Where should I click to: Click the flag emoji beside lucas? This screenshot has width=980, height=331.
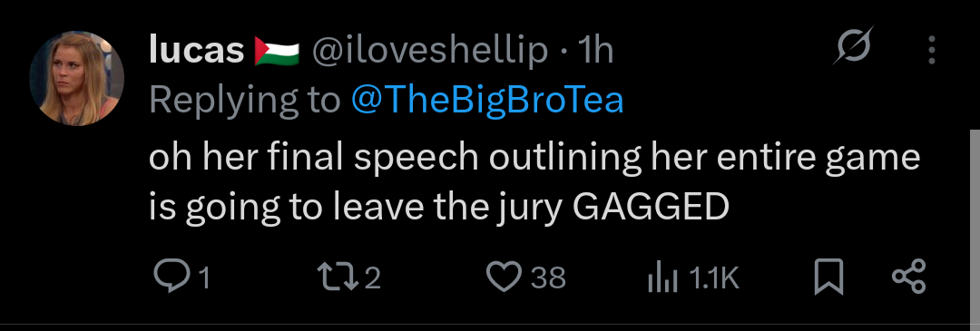pos(277,51)
